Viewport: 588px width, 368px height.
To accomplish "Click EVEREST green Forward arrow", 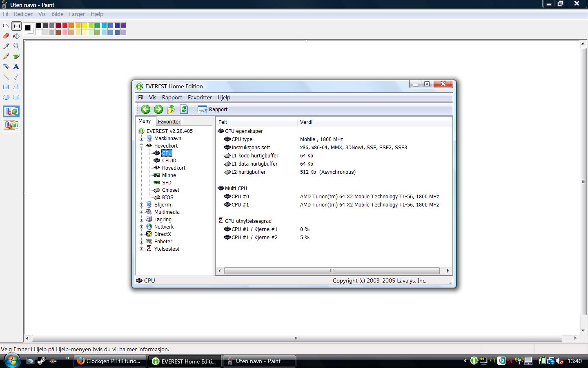I will (158, 109).
